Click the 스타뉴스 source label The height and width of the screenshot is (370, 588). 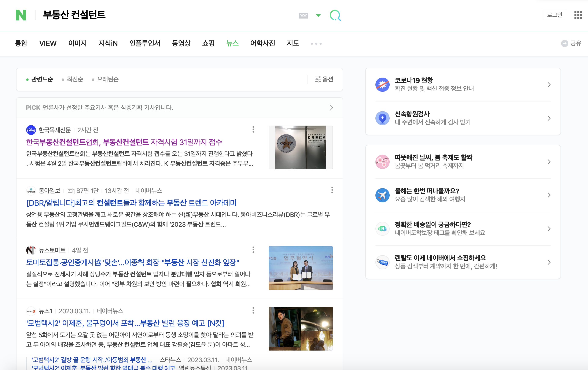point(170,360)
